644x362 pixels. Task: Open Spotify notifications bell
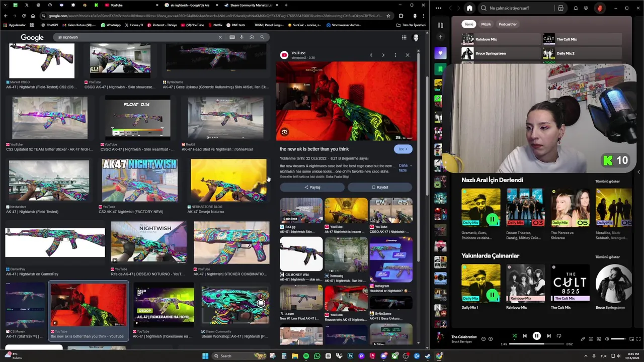click(576, 8)
